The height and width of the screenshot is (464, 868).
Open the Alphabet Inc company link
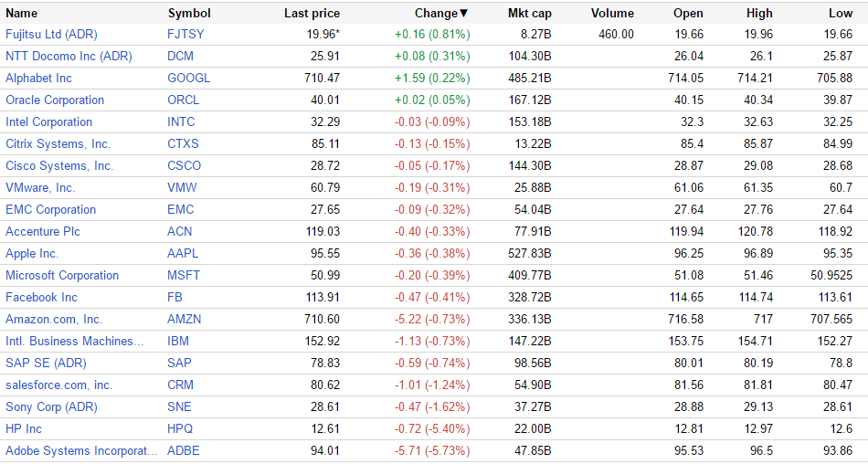click(38, 78)
